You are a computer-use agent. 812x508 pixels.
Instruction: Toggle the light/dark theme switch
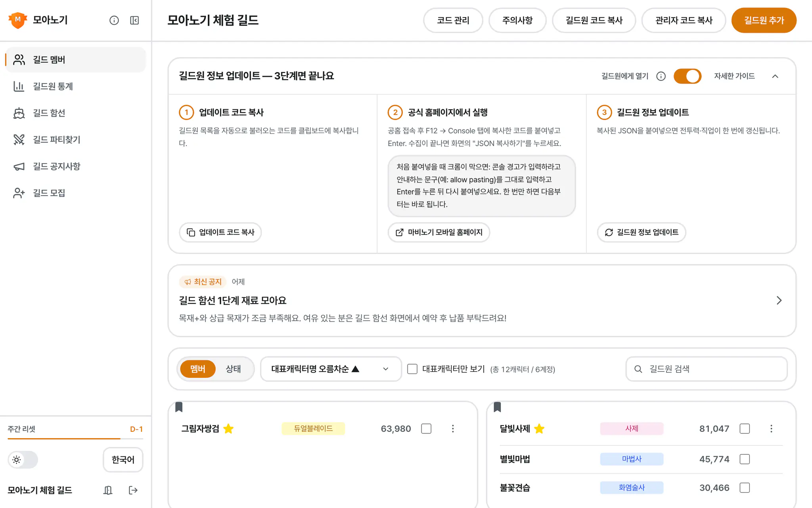pyautogui.click(x=23, y=460)
